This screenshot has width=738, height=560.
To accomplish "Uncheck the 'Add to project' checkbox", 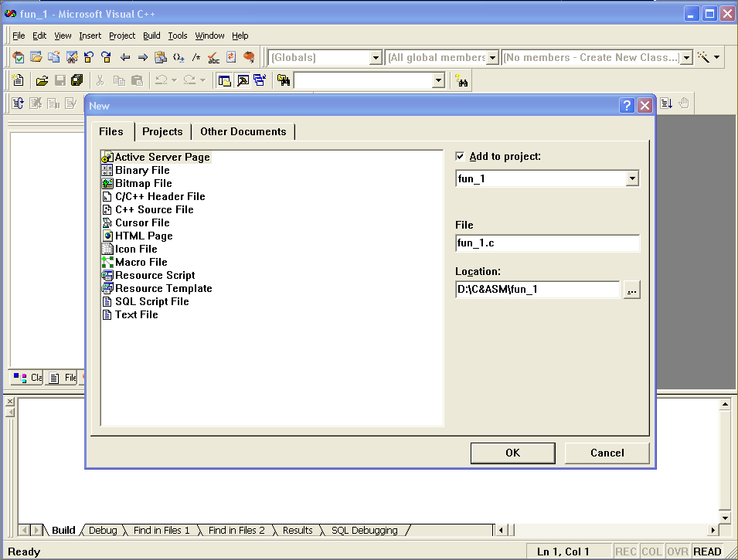I will click(x=461, y=156).
